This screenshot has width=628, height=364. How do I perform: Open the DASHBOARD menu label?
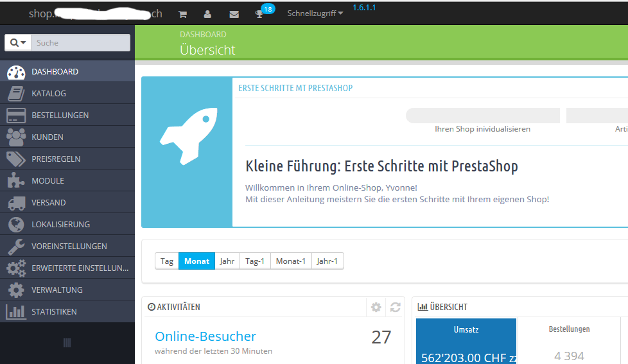pyautogui.click(x=55, y=72)
